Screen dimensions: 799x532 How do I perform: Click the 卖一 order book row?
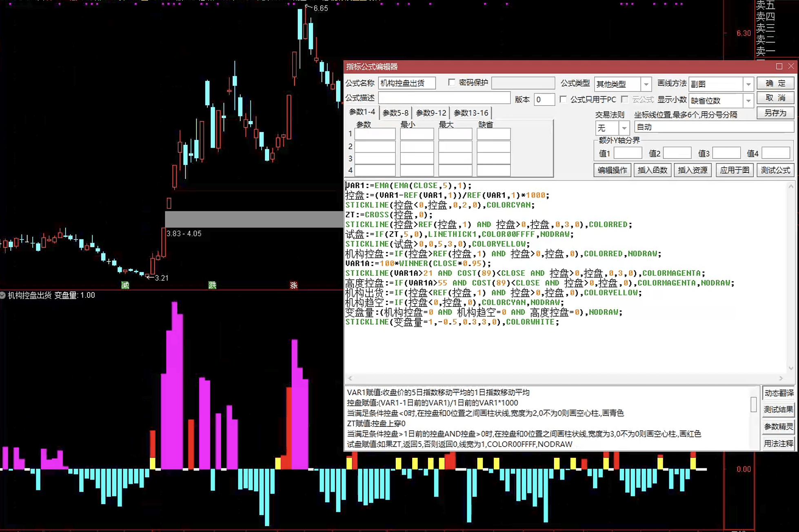766,52
